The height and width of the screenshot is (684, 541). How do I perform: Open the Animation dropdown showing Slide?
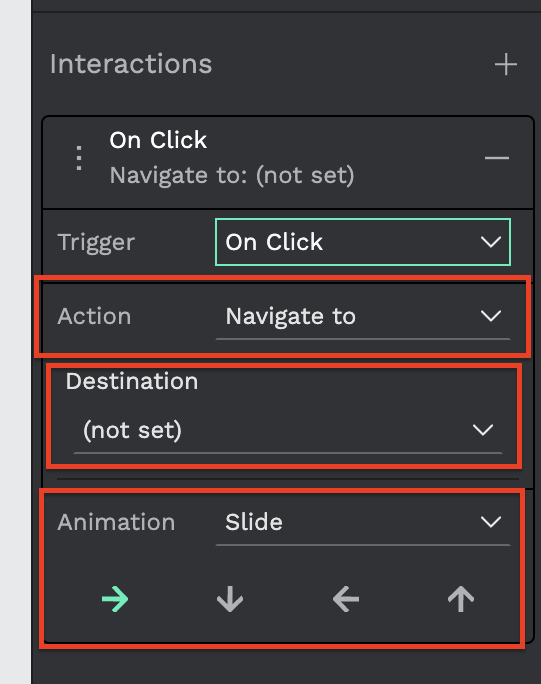[363, 522]
